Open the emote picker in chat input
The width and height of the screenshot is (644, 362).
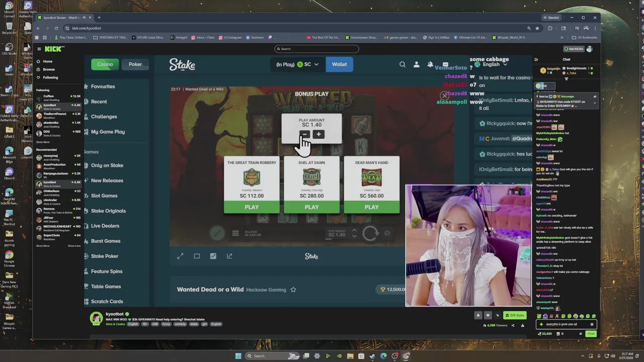tap(592, 324)
